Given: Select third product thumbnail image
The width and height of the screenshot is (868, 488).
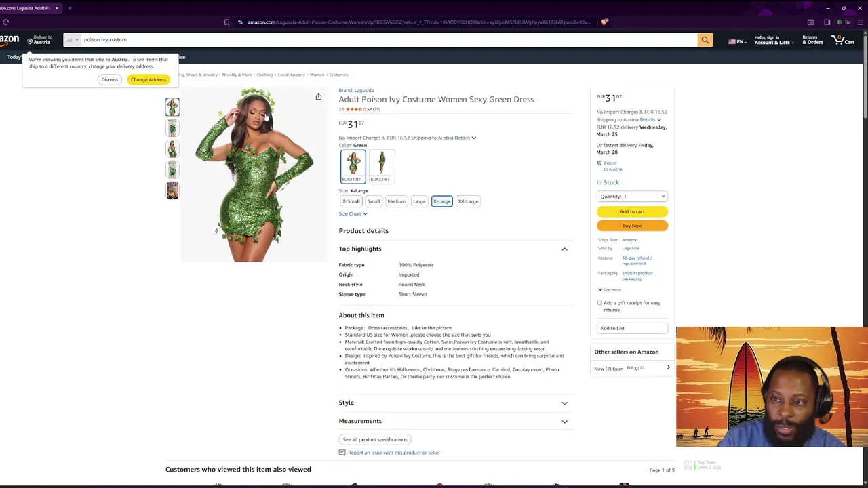Looking at the screenshot, I should point(172,148).
